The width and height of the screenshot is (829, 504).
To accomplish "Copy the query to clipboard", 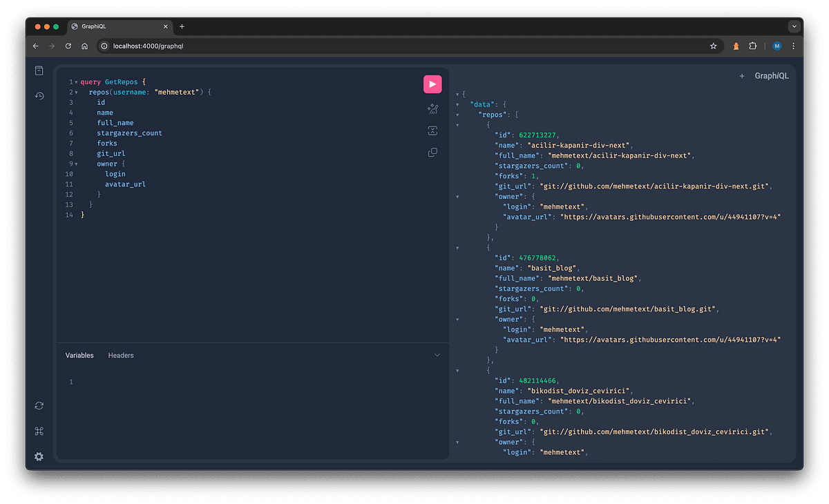I will 432,152.
